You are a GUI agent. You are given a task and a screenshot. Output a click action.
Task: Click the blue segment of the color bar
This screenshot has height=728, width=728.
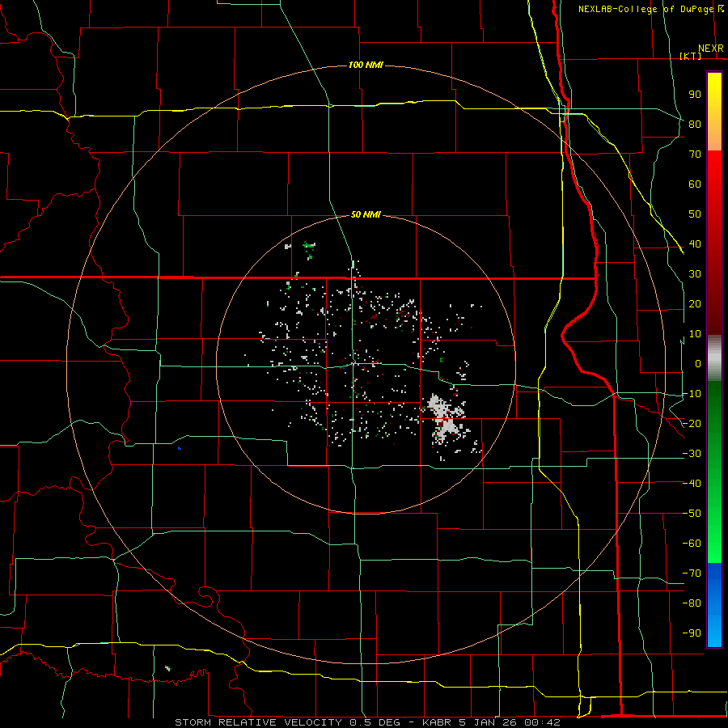(x=714, y=604)
